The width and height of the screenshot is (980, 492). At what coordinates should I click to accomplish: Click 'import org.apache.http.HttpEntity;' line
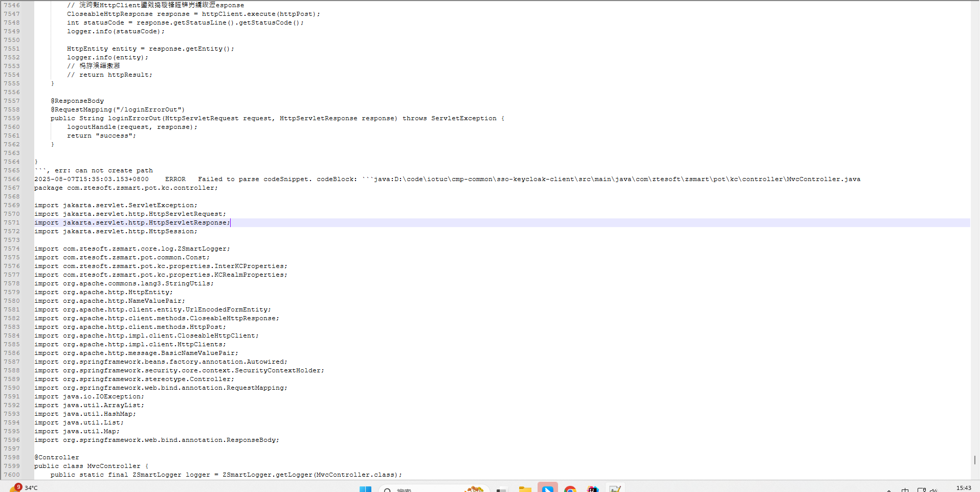[x=103, y=292]
